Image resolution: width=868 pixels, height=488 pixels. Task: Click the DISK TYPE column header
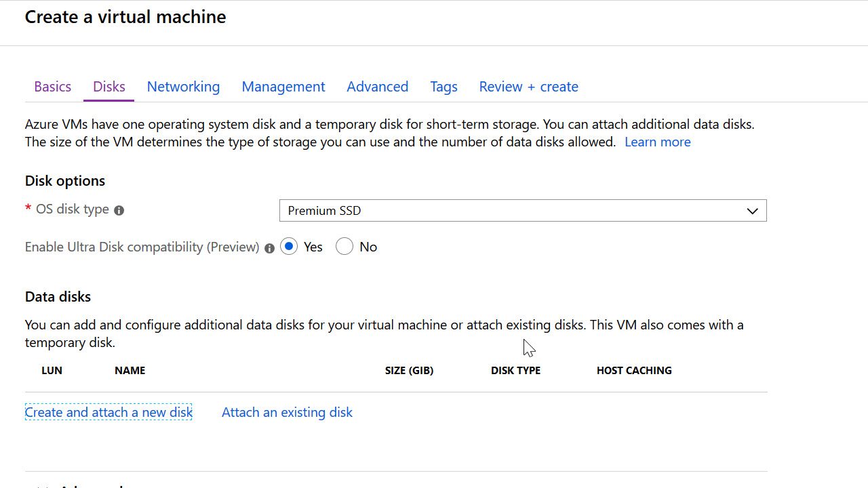[x=515, y=371]
